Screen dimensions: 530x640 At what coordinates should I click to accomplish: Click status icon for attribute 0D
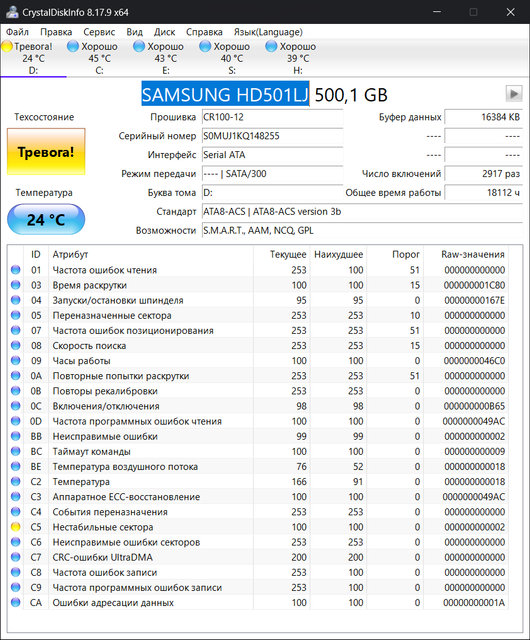click(x=16, y=421)
